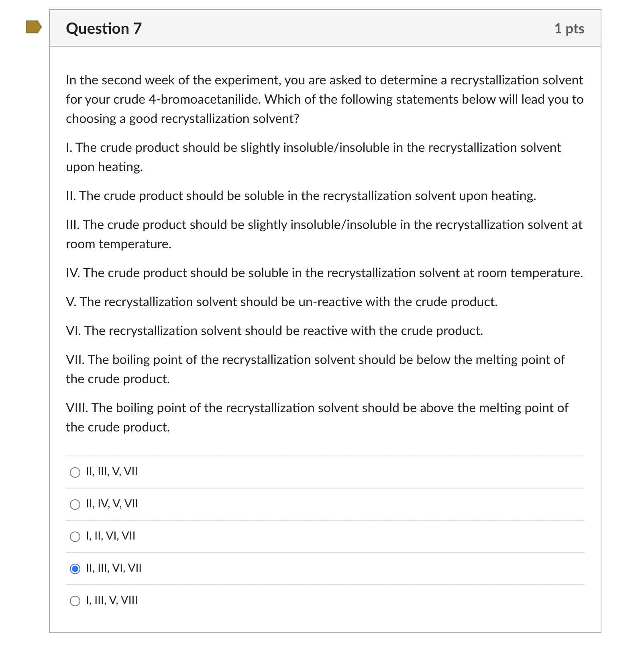Click the answer label text I, II, VI, VII
Image resolution: width=644 pixels, height=646 pixels.
tap(110, 536)
